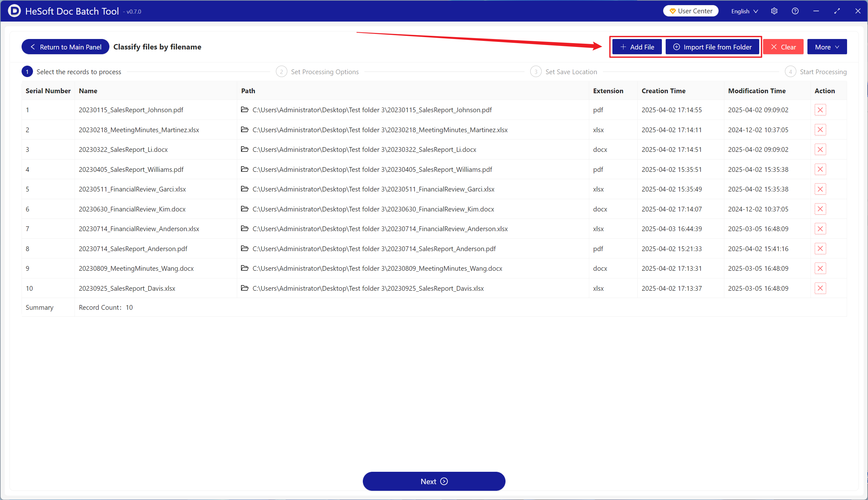The width and height of the screenshot is (868, 500).
Task: Click the HeSoft Doc Batch Tool logo
Action: point(14,11)
